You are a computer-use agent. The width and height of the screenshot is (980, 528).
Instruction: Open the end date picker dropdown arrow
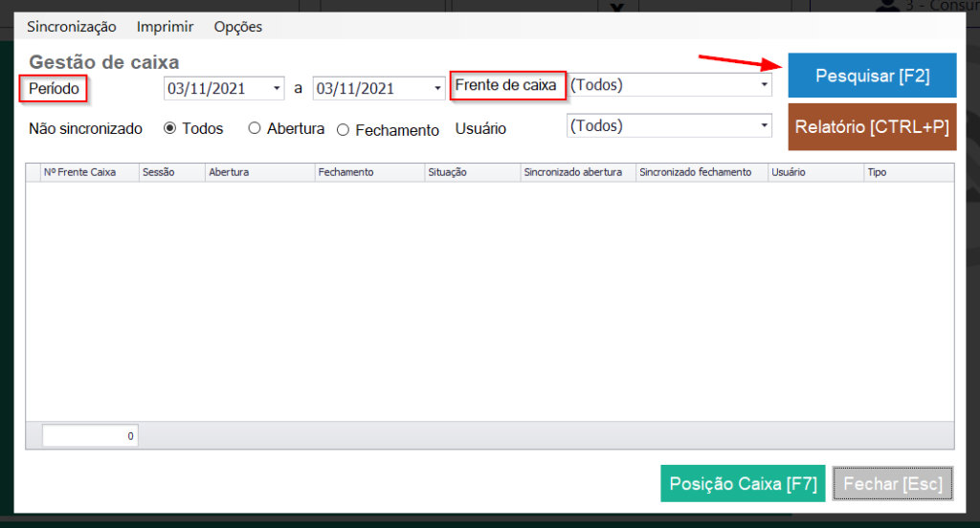click(437, 88)
